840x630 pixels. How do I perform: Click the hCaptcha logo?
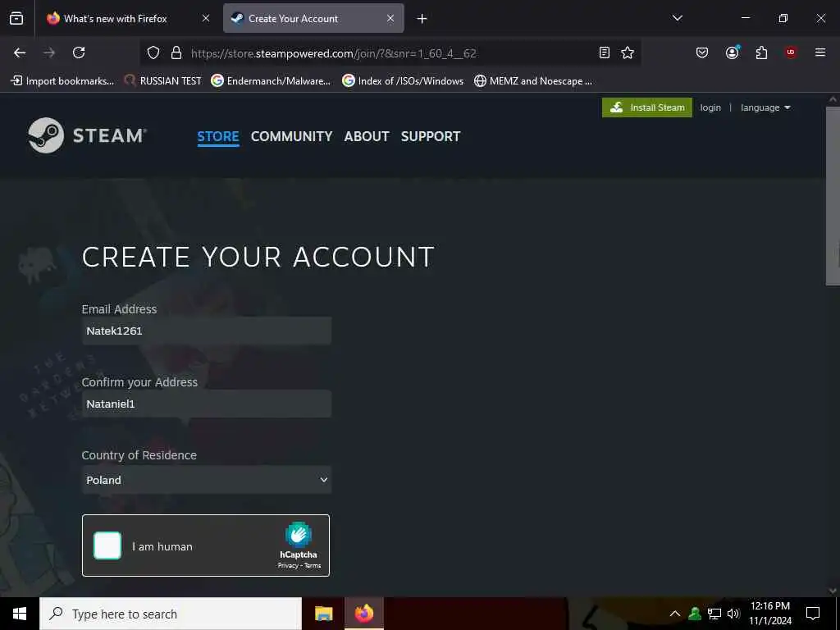[299, 535]
